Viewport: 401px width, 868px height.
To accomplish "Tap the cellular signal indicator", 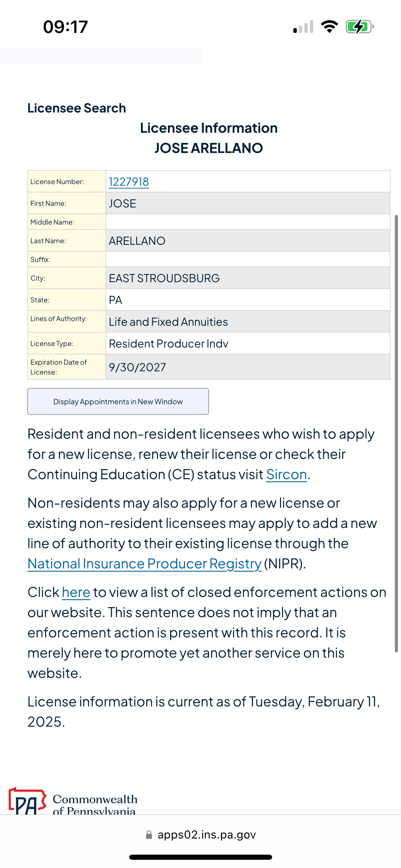I will (x=303, y=27).
